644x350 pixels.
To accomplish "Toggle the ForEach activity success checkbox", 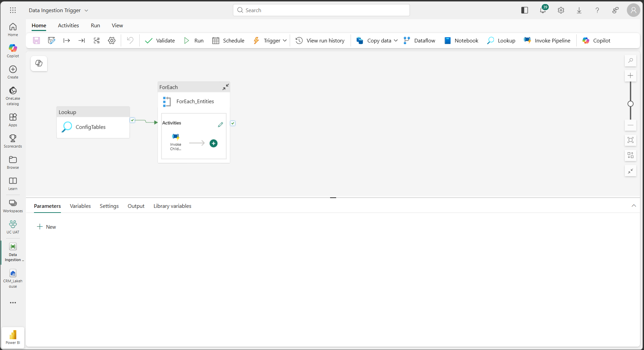I will coord(233,123).
